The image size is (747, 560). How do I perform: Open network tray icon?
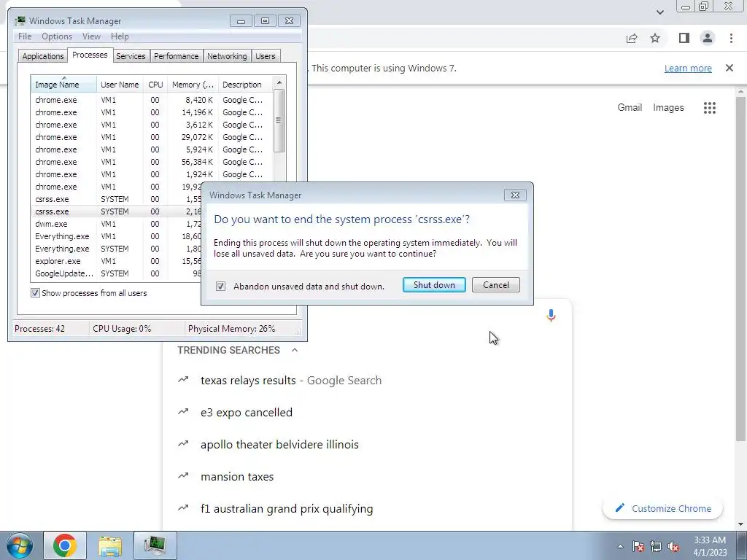pyautogui.click(x=656, y=546)
